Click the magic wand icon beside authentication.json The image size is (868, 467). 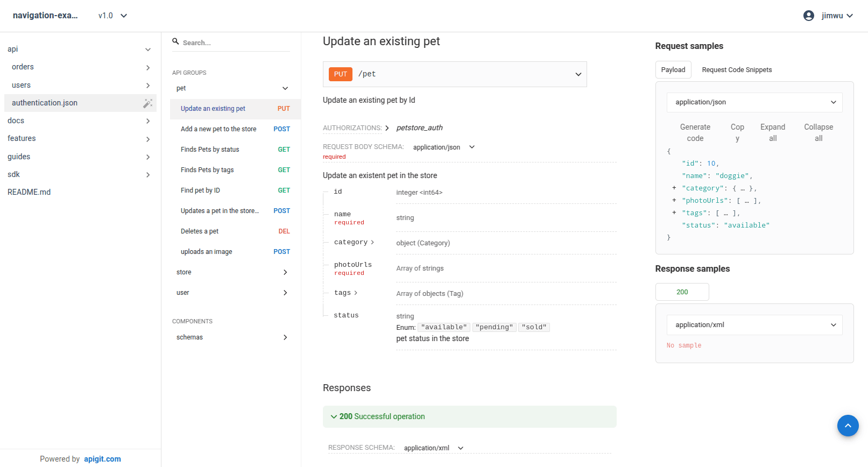tap(148, 103)
